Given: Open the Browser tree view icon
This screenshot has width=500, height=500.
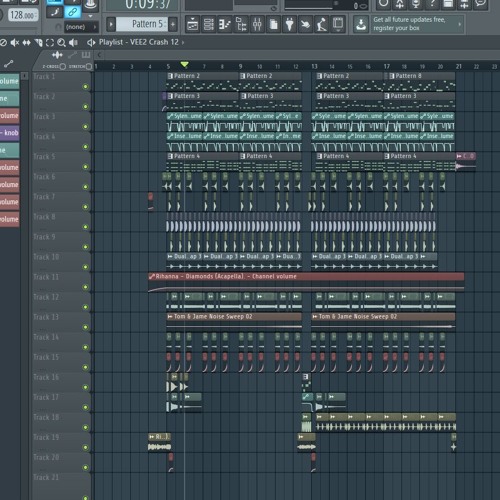Looking at the screenshot, I should click(241, 24).
